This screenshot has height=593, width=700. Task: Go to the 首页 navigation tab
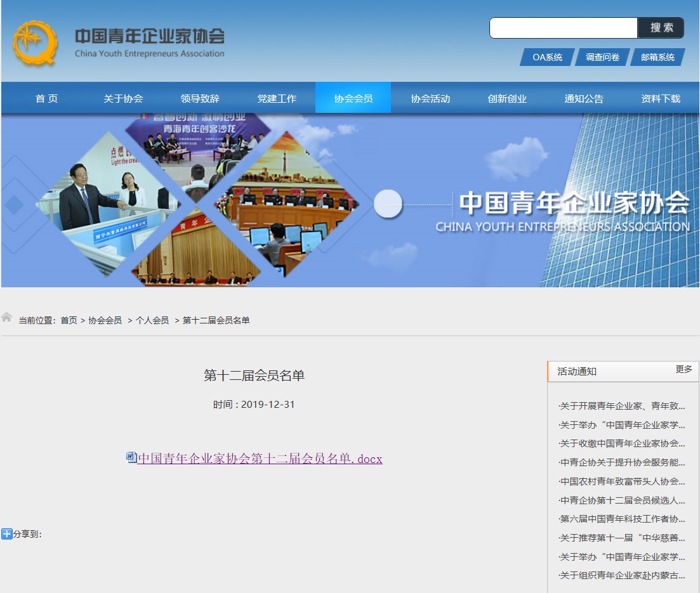(x=46, y=98)
